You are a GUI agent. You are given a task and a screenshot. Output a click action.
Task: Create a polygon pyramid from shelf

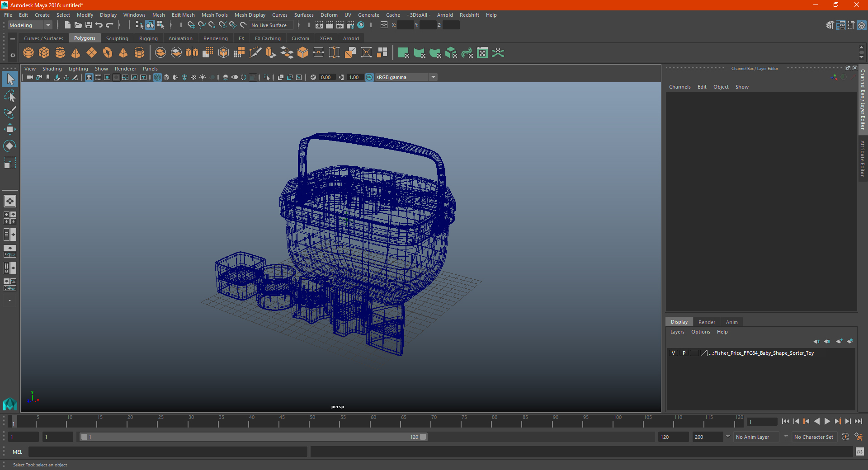(x=123, y=53)
